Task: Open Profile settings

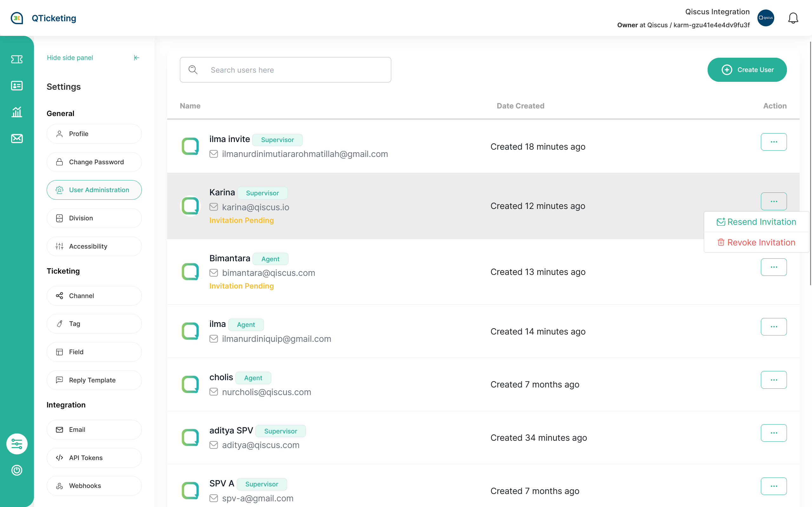Action: (94, 134)
